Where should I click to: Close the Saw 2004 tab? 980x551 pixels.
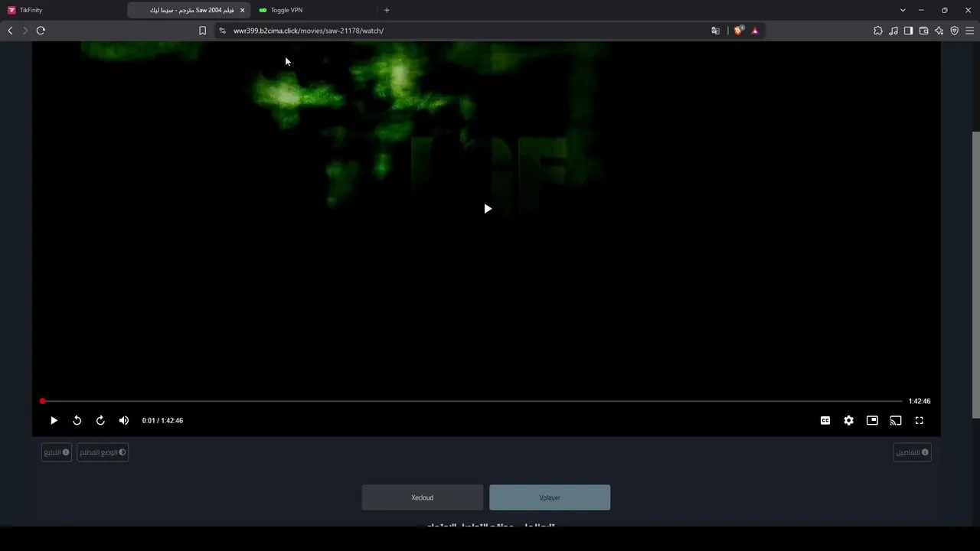tap(242, 10)
